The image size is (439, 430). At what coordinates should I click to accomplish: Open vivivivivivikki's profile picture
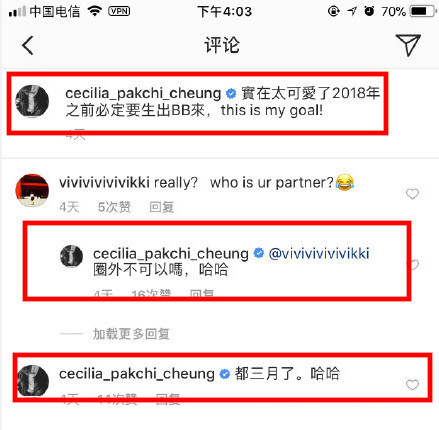pos(32,190)
